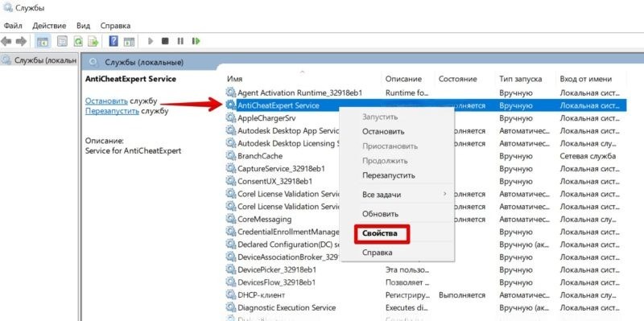Choose Свойства in the context menu
644x321 pixels.
(x=380, y=233)
